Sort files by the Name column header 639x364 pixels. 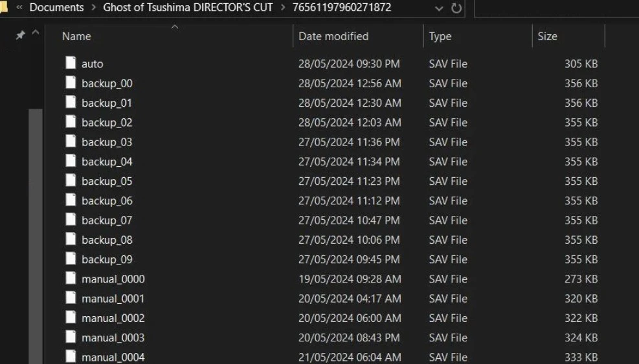(x=76, y=36)
